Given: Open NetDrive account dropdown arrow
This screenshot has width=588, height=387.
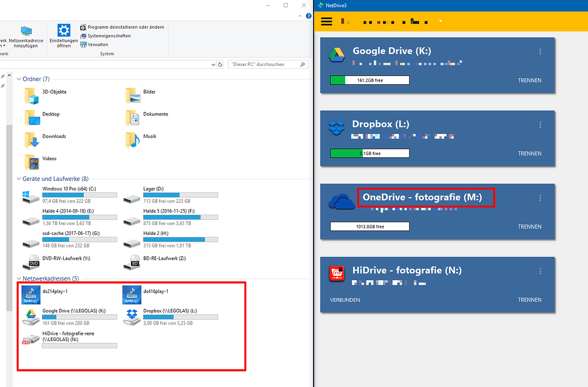Looking at the screenshot, I should [x=440, y=21].
